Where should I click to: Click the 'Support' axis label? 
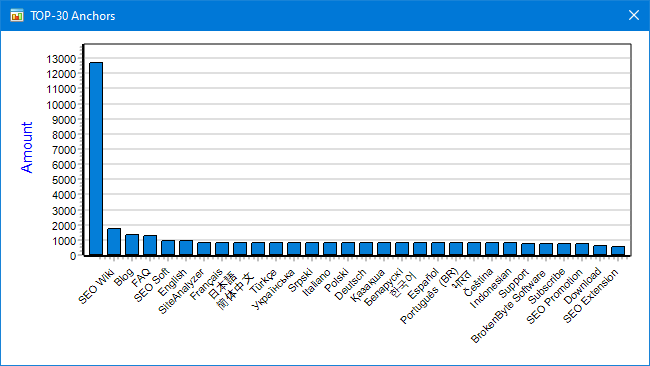point(514,284)
